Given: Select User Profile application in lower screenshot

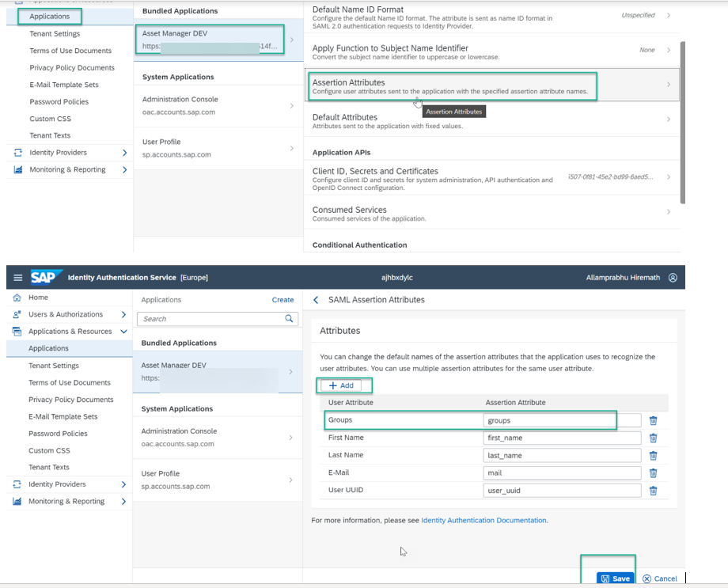Looking at the screenshot, I should tap(218, 480).
